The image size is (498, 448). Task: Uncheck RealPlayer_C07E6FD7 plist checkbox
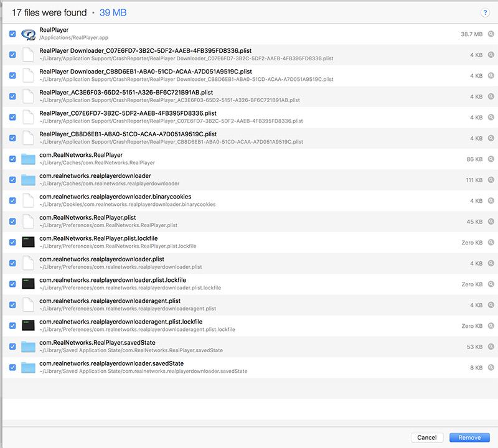12,117
